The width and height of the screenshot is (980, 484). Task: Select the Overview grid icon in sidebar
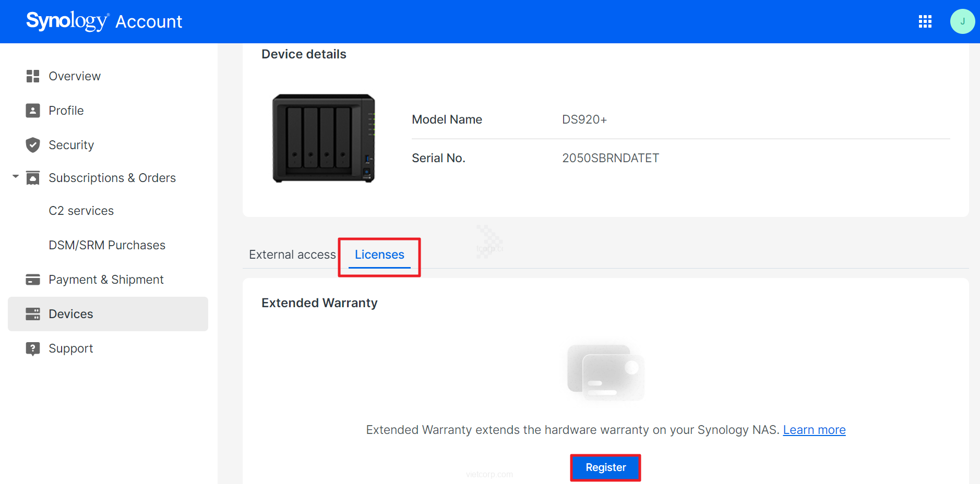click(32, 76)
